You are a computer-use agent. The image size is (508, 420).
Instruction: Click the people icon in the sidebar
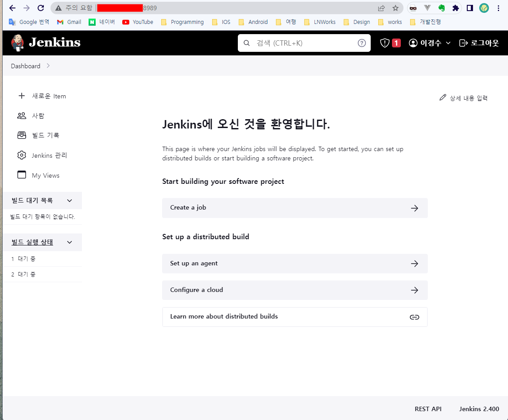[x=22, y=116]
